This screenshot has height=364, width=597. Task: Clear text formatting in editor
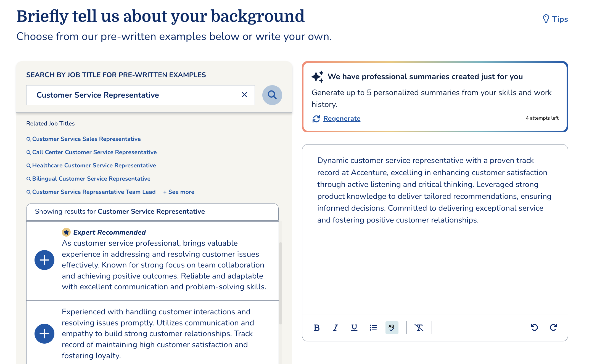[x=419, y=328]
